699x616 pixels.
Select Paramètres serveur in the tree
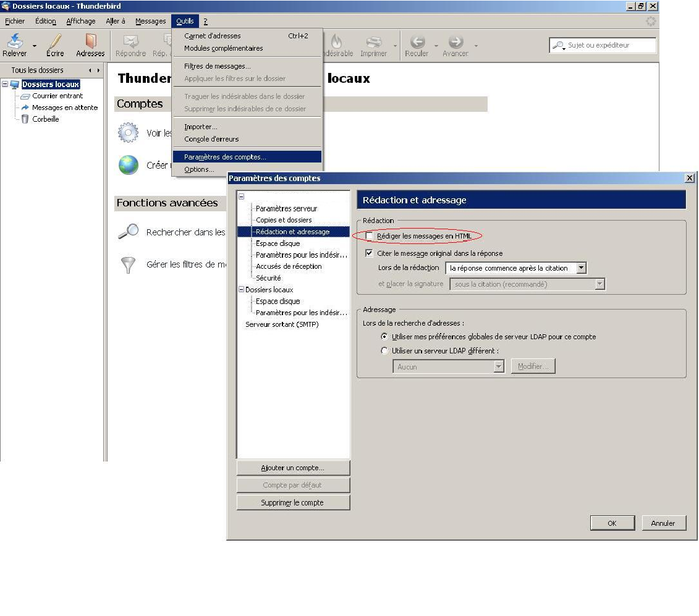tap(286, 208)
